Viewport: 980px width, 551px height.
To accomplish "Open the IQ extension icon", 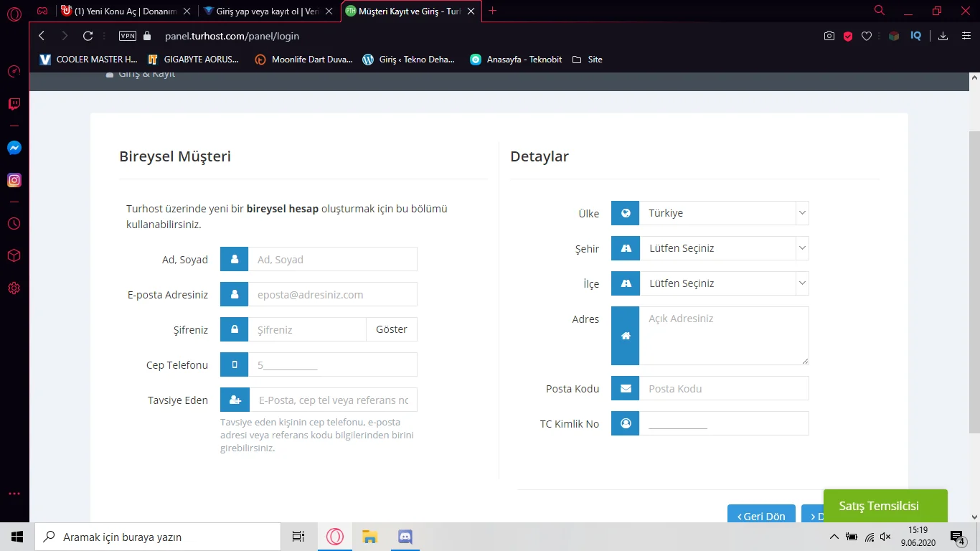I will pyautogui.click(x=915, y=36).
